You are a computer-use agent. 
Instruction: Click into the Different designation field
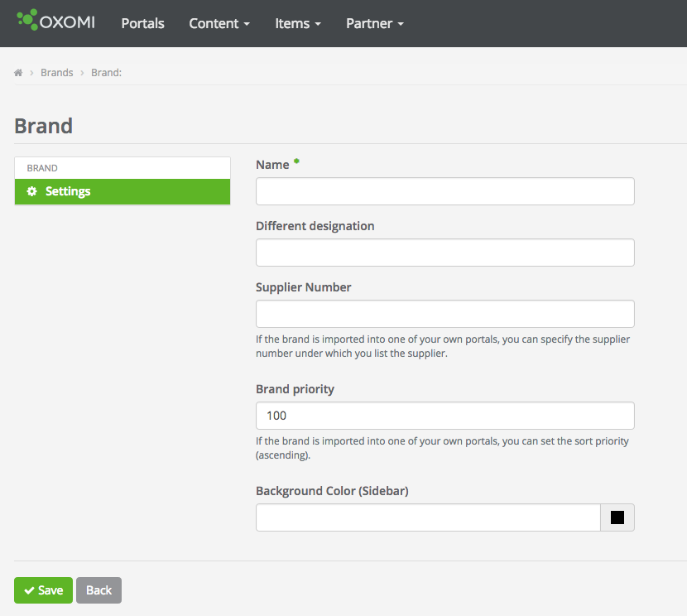point(444,253)
